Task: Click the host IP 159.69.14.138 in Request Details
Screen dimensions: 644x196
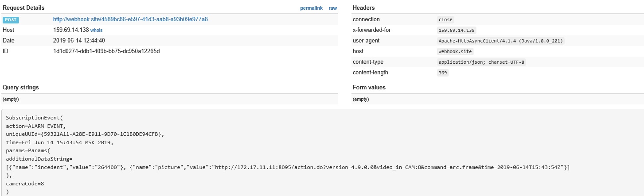Action: pos(71,30)
